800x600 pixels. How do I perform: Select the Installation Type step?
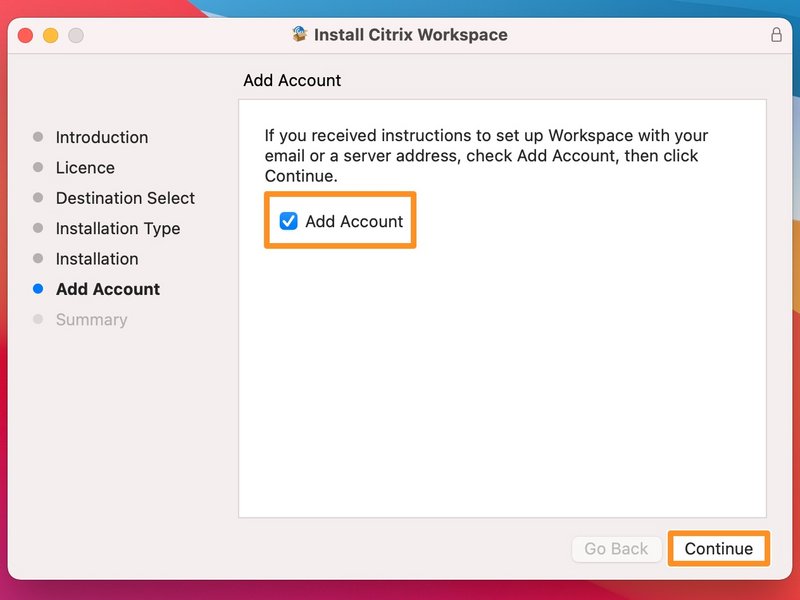click(x=118, y=228)
